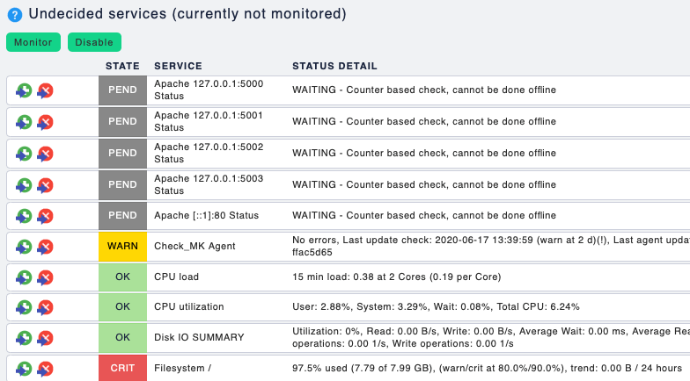
Task: Disable the Filesystem / service with red icon
Action: click(45, 369)
